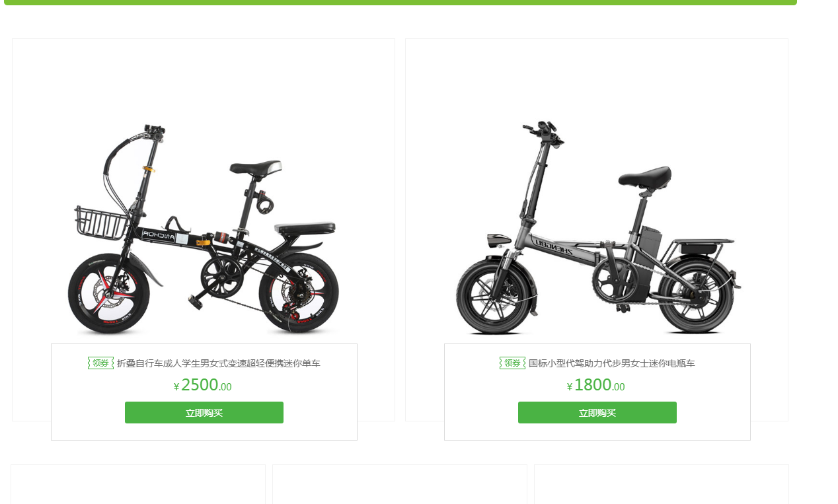Open the black folding bicycle product image
This screenshot has width=838, height=504.
pos(204,229)
